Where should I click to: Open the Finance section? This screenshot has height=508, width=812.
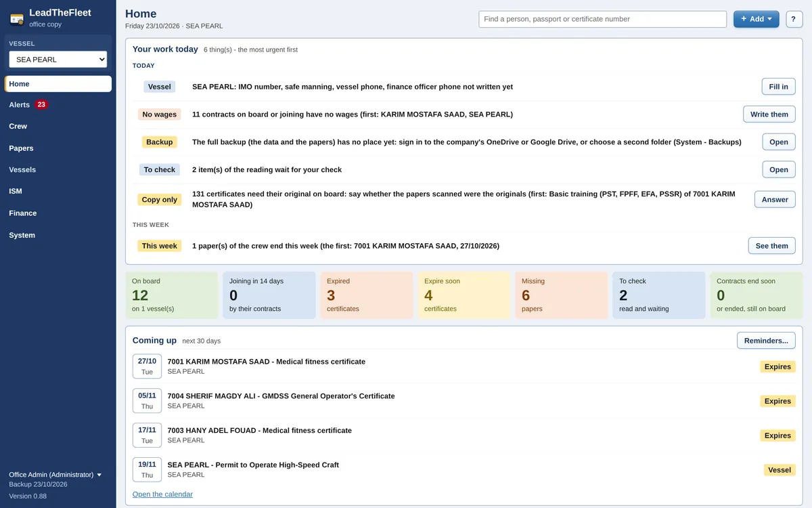58,213
